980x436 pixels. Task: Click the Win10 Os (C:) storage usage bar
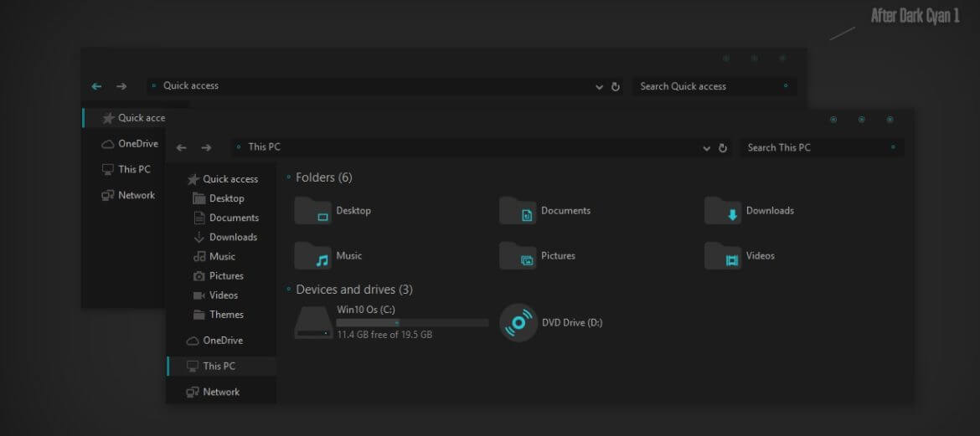click(x=412, y=323)
